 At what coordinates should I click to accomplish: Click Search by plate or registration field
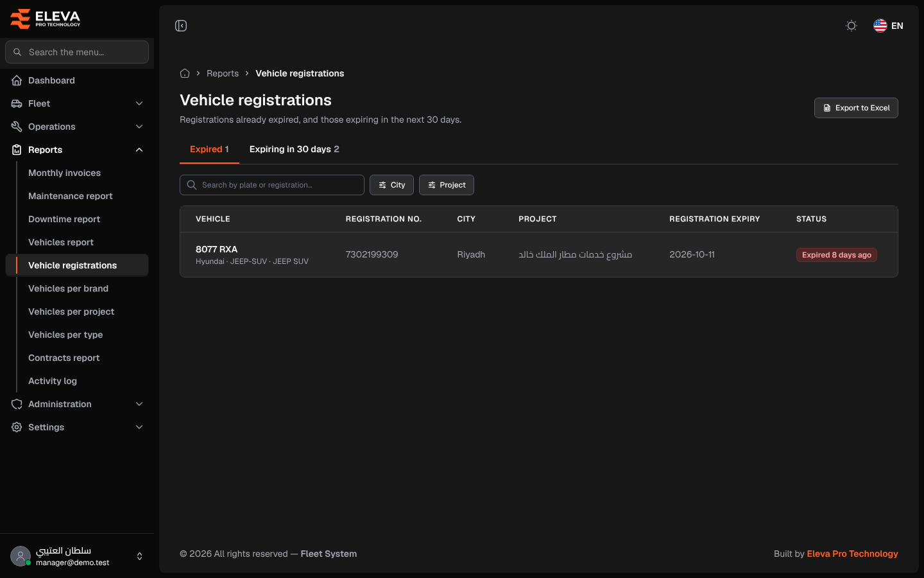(x=272, y=185)
